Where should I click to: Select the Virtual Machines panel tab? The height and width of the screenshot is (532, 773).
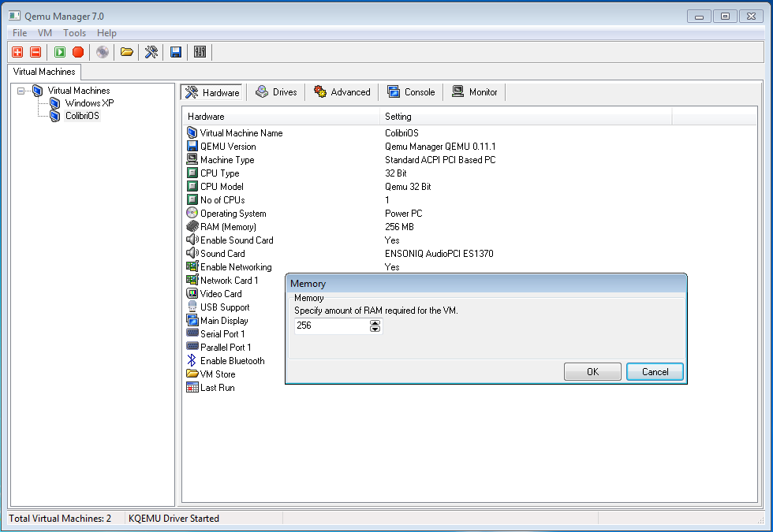click(x=44, y=72)
